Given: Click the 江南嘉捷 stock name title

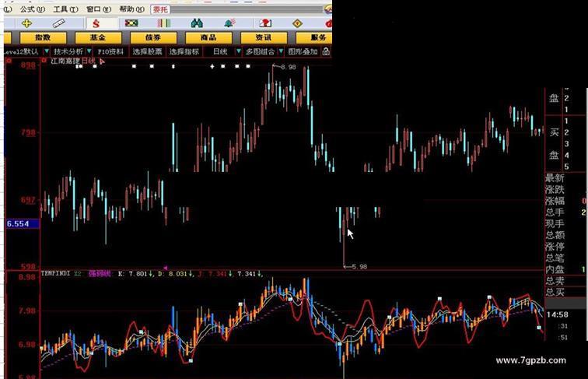Looking at the screenshot, I should tap(65, 61).
